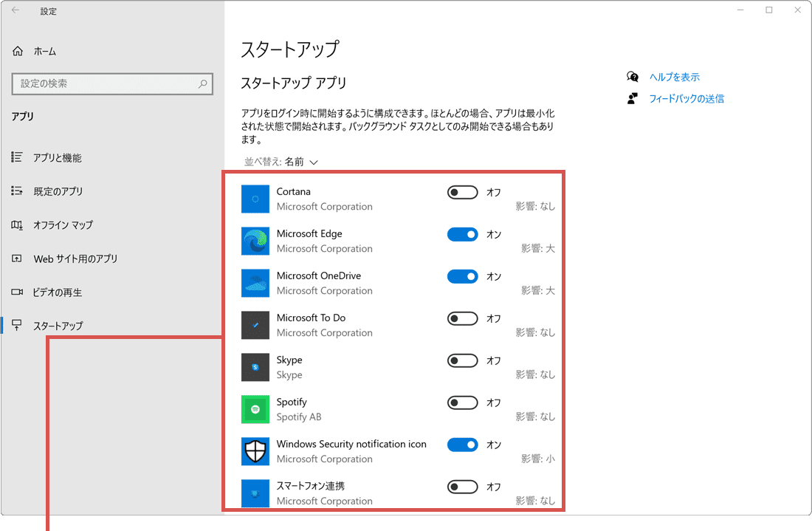Enable the Cortana startup toggle
Screen dimensions: 812x531
[462, 192]
